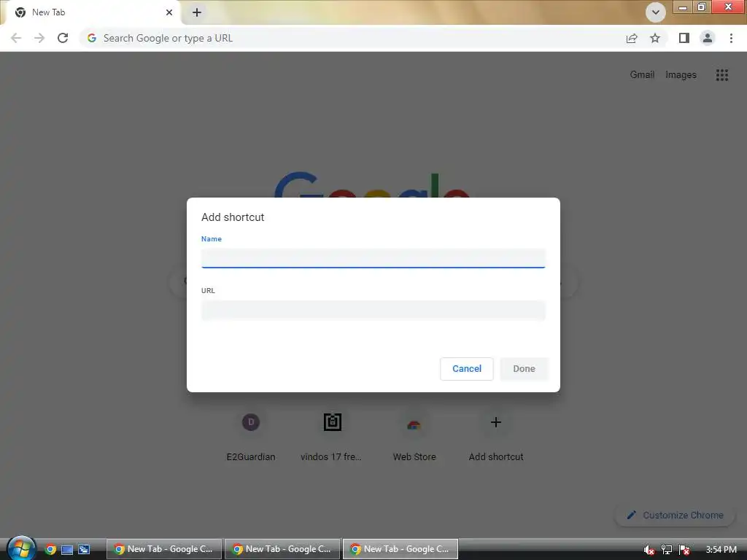Open the Images link

[x=681, y=75]
